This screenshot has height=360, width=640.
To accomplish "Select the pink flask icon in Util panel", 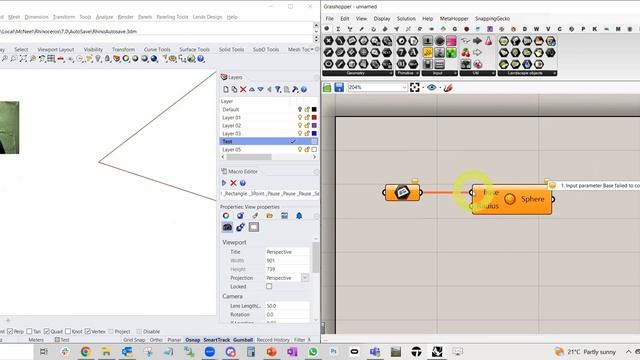I will [x=488, y=41].
